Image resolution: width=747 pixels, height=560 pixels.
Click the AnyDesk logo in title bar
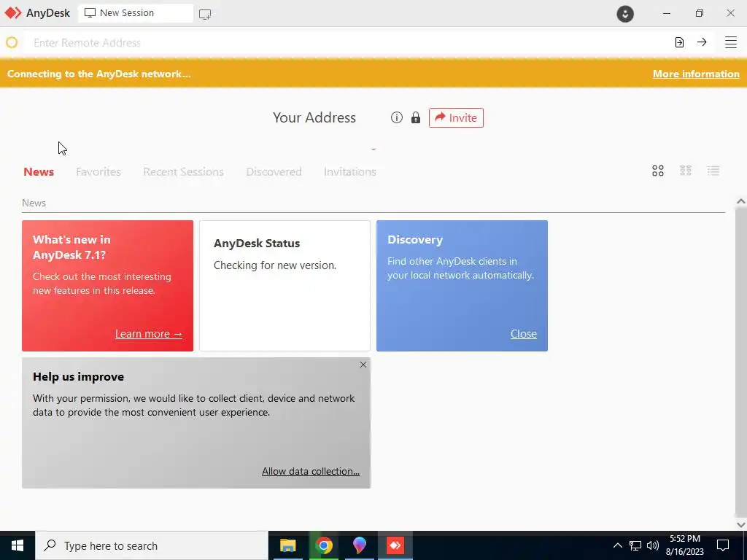pyautogui.click(x=13, y=13)
